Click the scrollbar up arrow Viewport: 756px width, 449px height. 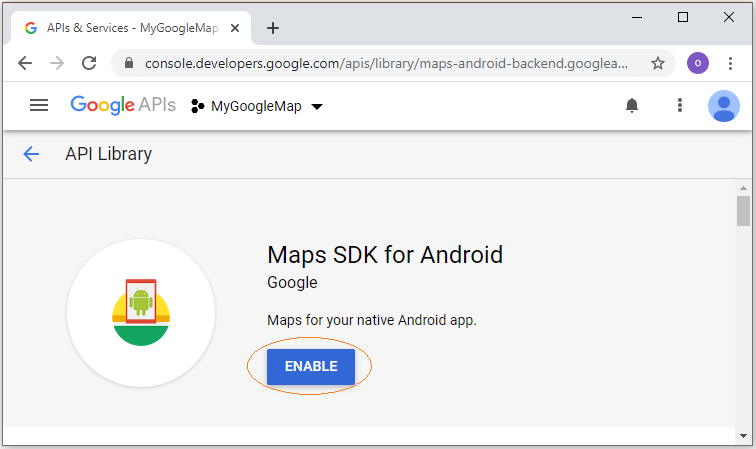pyautogui.click(x=743, y=188)
